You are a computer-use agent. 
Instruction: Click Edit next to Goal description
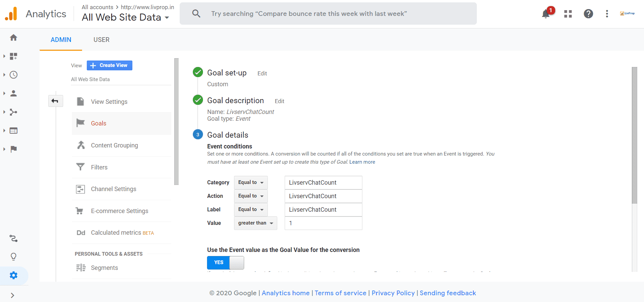pos(279,101)
